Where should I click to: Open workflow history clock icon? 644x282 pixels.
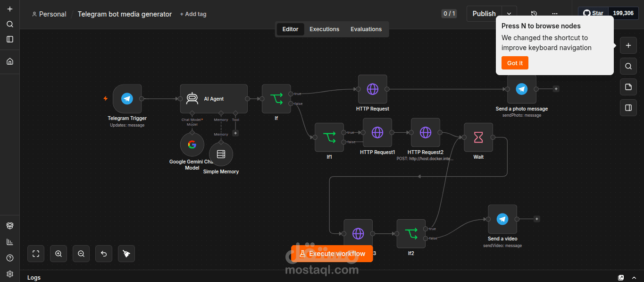(534, 14)
